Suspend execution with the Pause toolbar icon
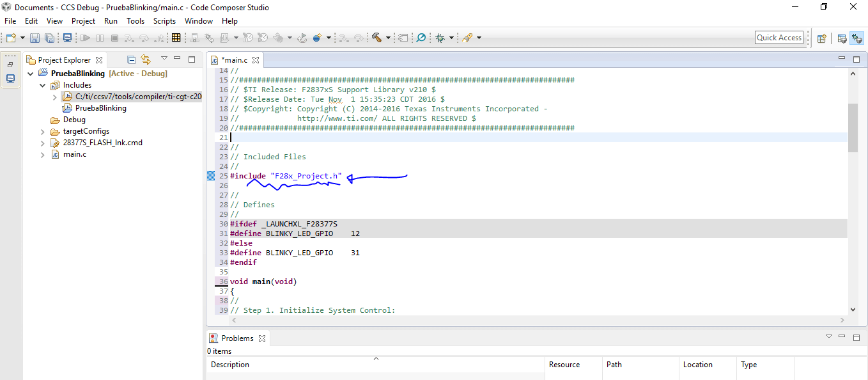This screenshot has height=380, width=868. coord(100,37)
